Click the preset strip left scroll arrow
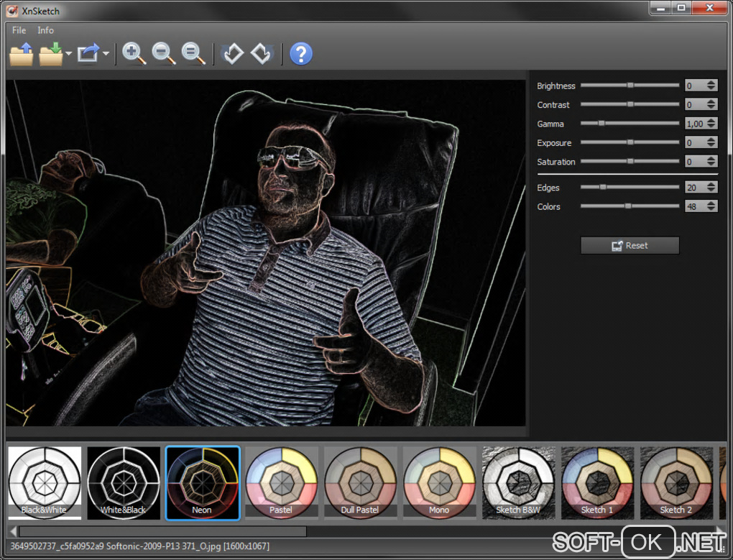 point(14,531)
